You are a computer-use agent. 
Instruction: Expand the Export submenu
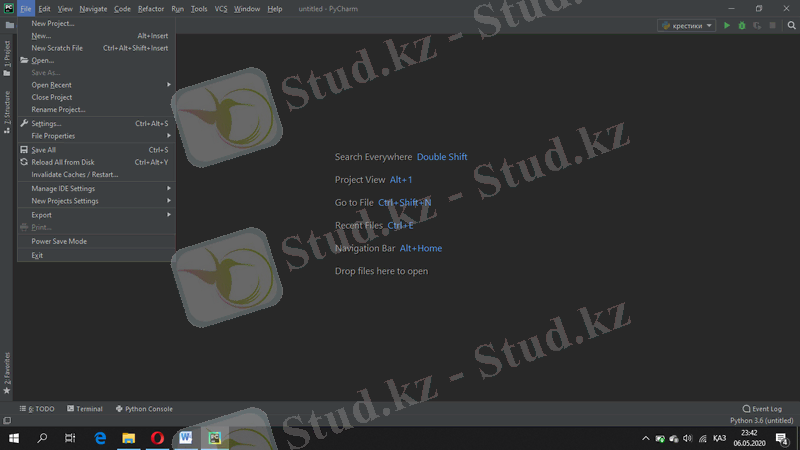click(x=96, y=215)
